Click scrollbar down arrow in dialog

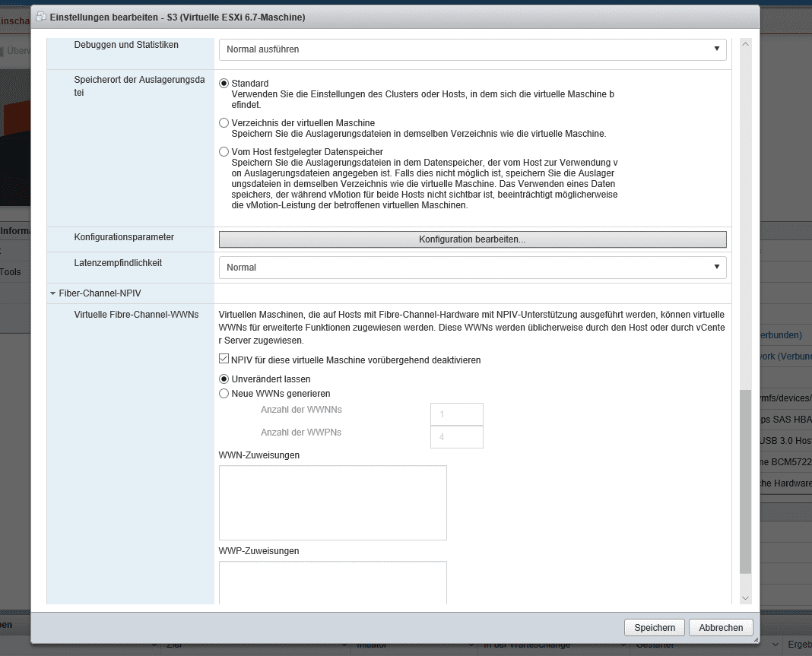(745, 598)
